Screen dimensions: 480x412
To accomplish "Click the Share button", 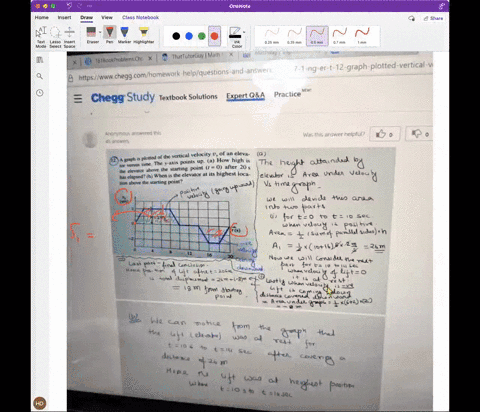I will (x=433, y=18).
